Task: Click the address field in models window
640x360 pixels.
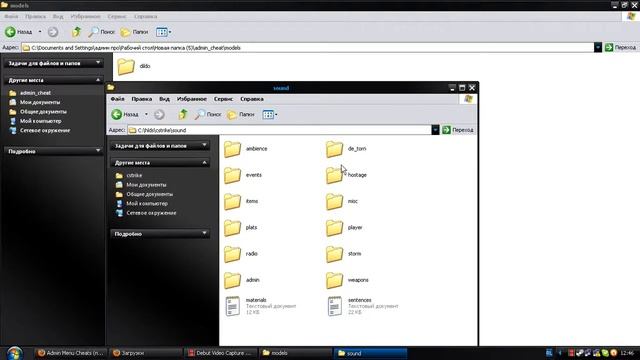Action: (308, 48)
